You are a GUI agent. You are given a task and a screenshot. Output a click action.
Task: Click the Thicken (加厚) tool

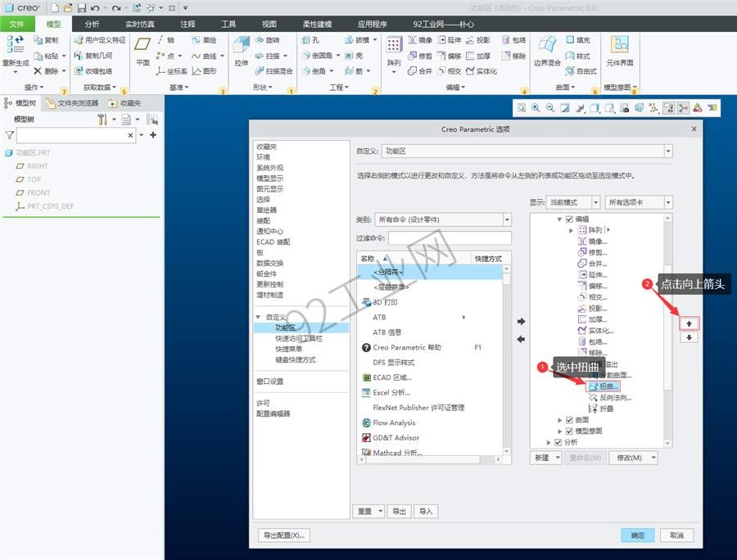pyautogui.click(x=478, y=56)
